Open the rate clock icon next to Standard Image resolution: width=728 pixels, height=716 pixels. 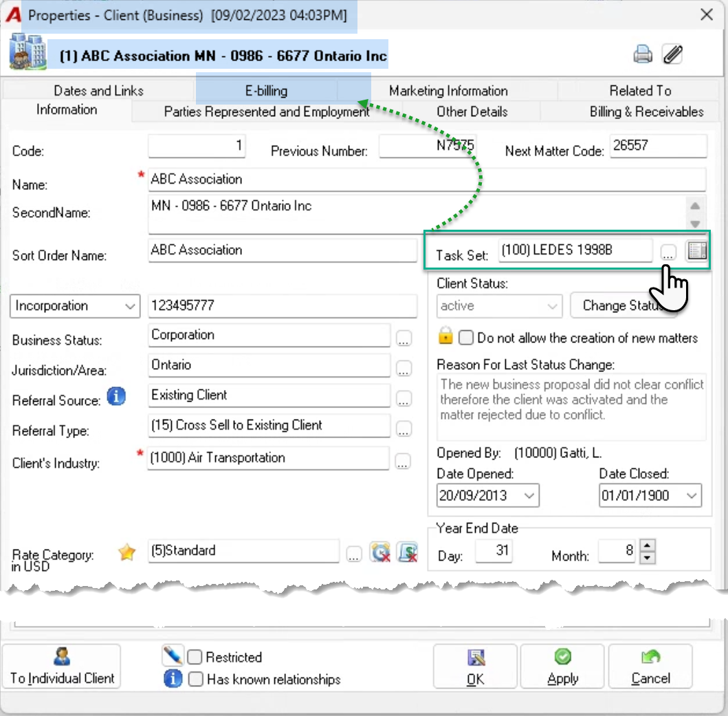click(x=380, y=552)
